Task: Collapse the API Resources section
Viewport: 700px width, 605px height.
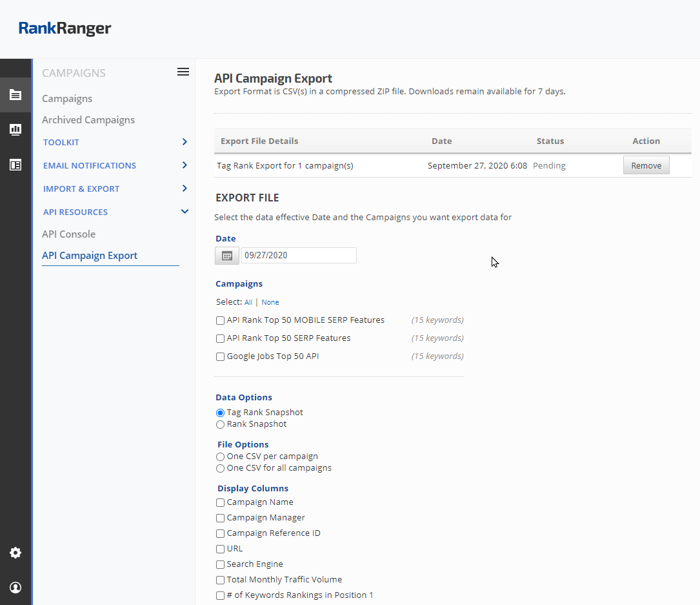Action: tap(185, 212)
